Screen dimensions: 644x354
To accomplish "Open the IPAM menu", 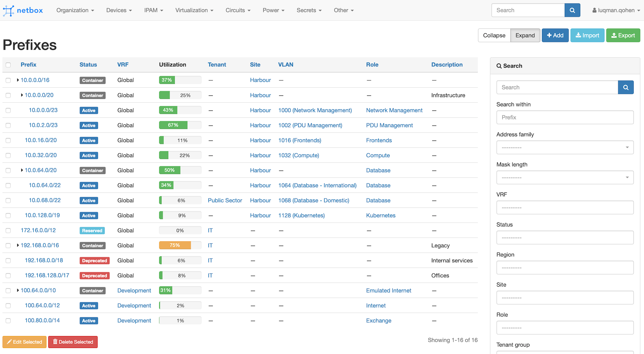I will (153, 10).
